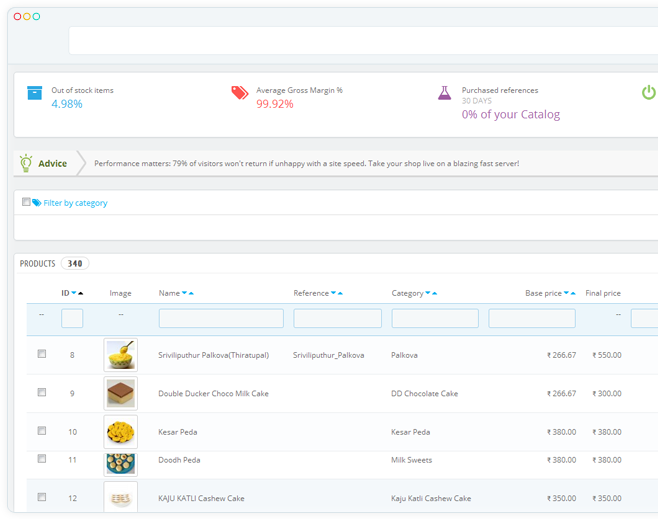658x519 pixels.
Task: Sort ID column descending arrow
Action: (x=74, y=293)
